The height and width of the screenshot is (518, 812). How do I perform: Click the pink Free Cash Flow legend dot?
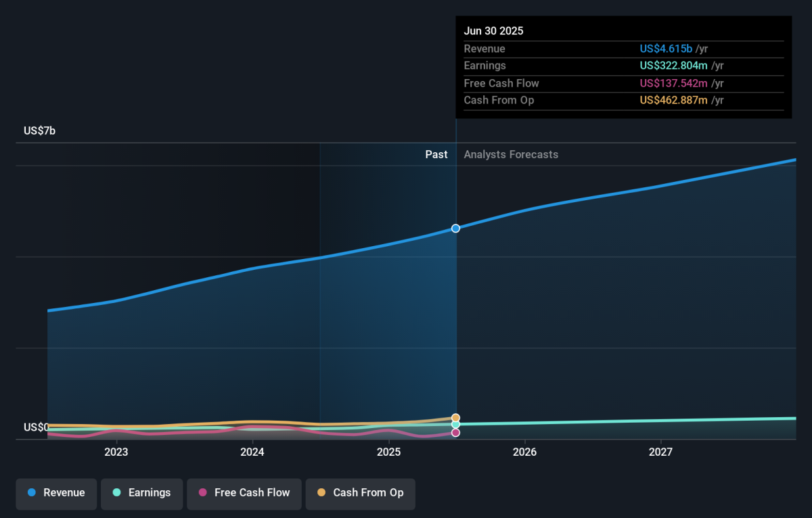pyautogui.click(x=202, y=493)
